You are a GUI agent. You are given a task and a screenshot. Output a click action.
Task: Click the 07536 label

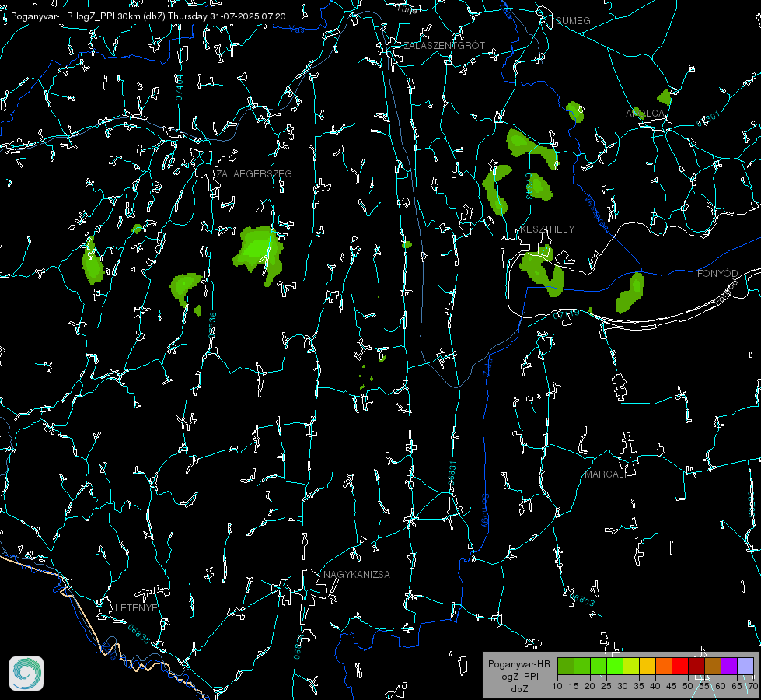click(212, 326)
